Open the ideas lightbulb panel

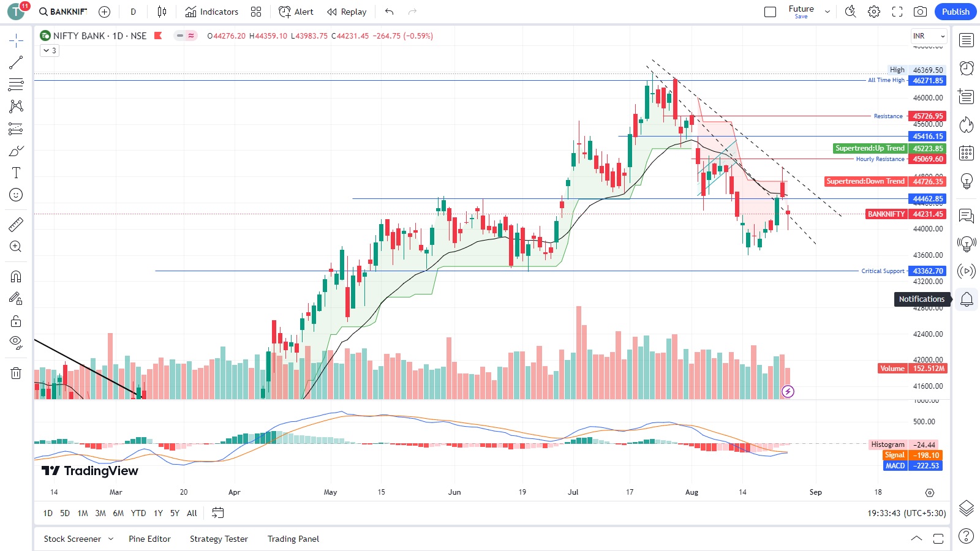tap(967, 181)
